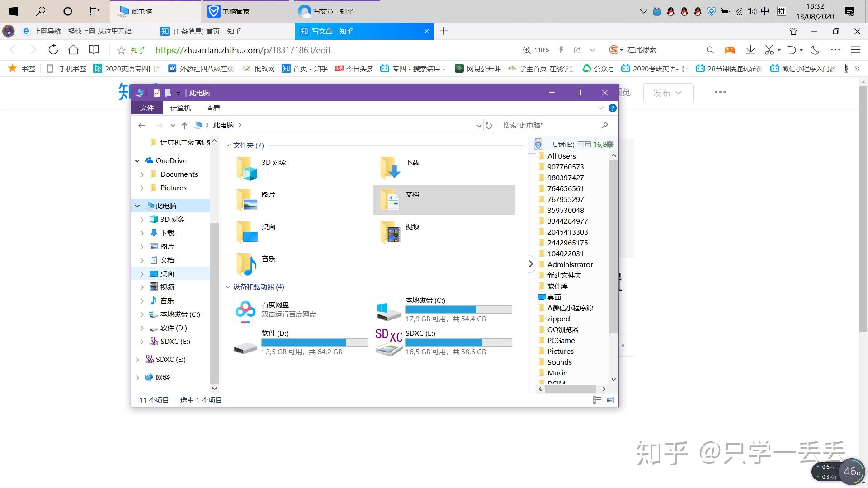Screen dimensions: 868x488
Task: Switch to details view in Explorer
Action: [597, 400]
